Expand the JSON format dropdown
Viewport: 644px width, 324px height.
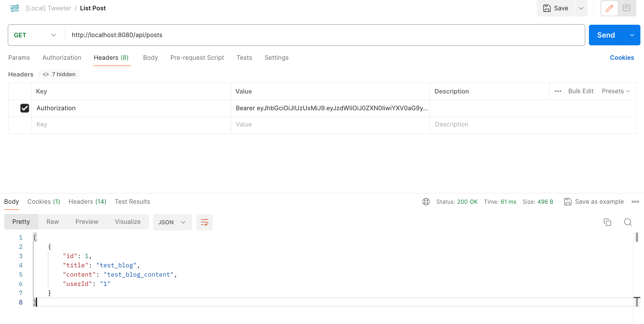[x=172, y=222]
